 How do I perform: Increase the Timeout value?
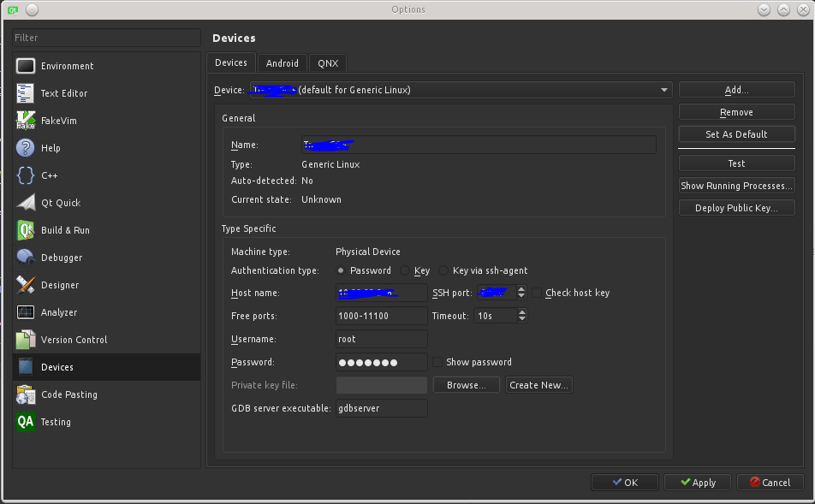pos(522,312)
